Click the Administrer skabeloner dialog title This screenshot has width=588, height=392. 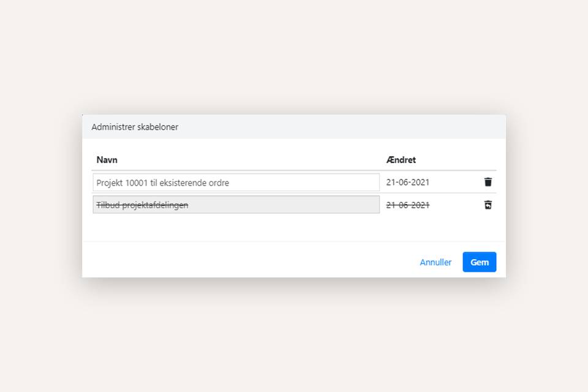point(135,127)
